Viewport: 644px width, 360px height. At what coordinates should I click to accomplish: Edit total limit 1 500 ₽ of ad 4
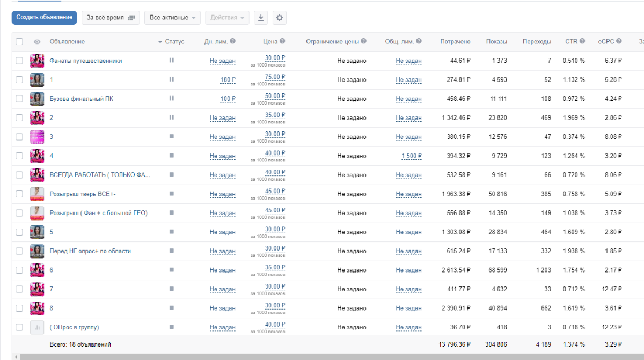(412, 156)
